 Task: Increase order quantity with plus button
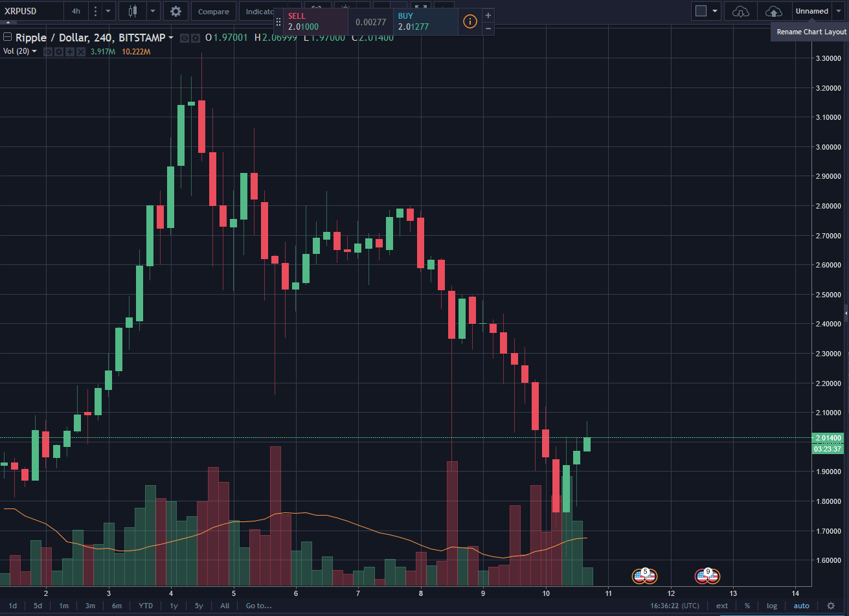pos(488,15)
